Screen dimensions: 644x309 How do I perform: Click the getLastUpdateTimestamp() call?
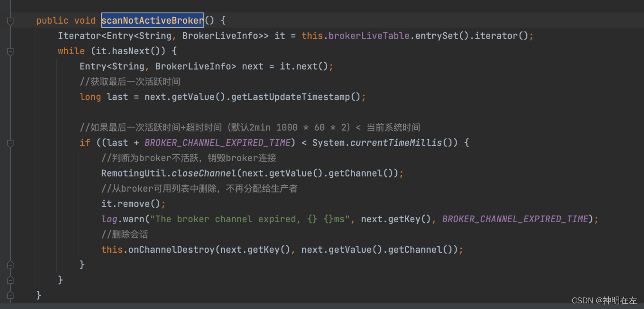(x=296, y=97)
